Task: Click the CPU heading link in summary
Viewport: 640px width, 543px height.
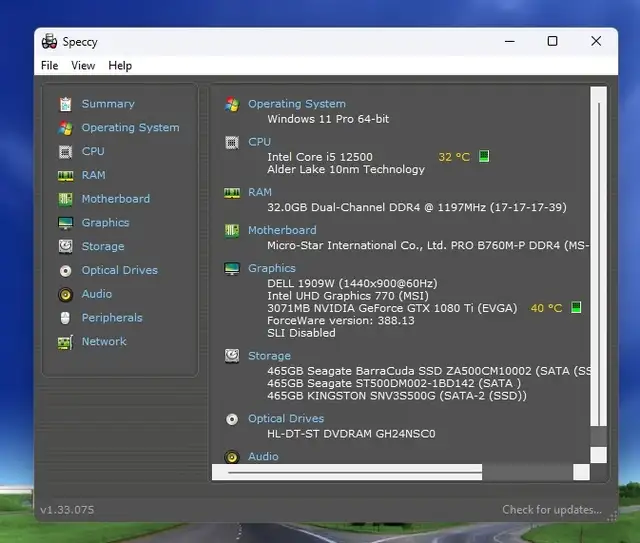Action: pos(259,142)
